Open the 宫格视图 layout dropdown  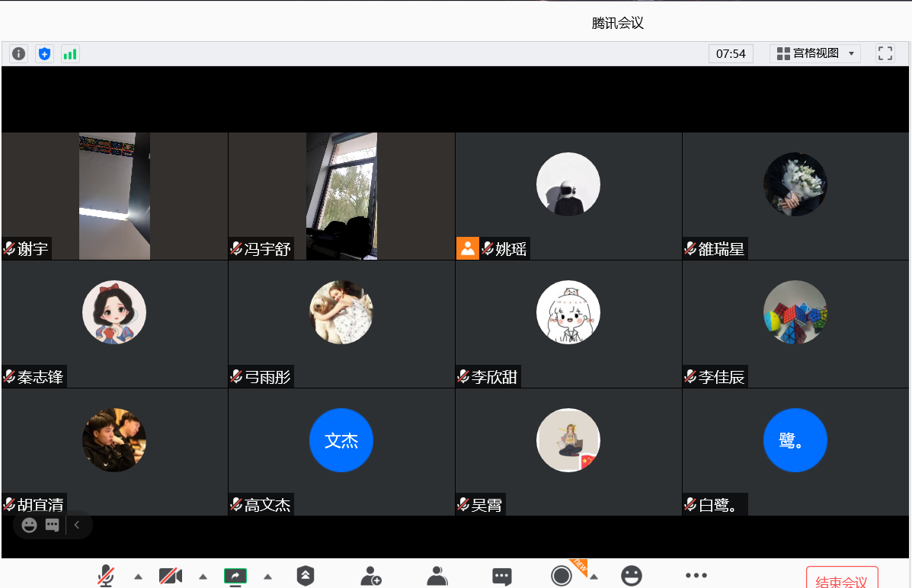(815, 53)
